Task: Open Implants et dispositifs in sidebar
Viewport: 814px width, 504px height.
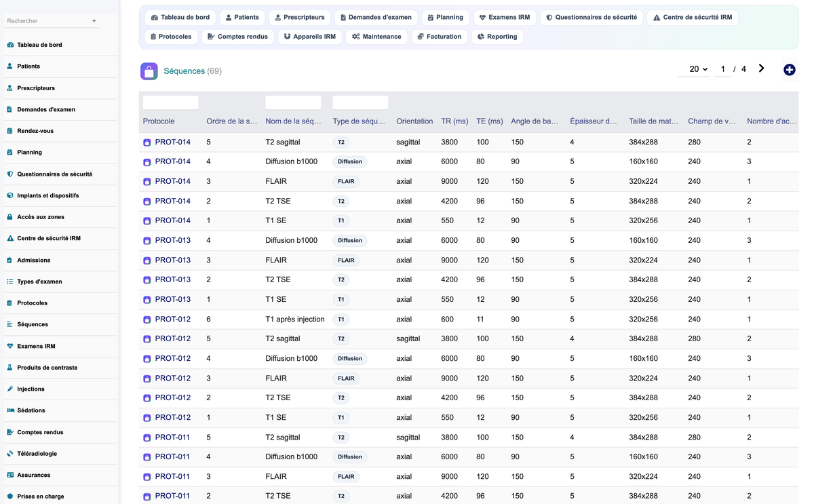Action: tap(47, 195)
